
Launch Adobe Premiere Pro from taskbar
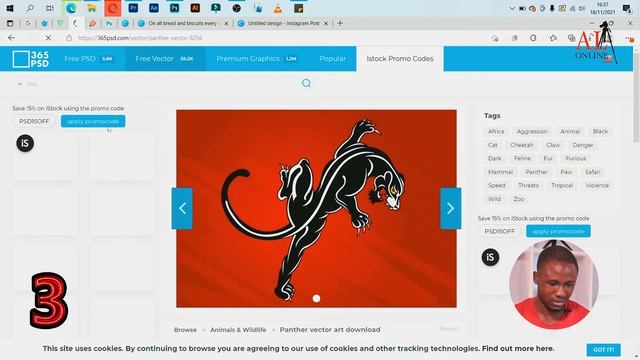click(133, 8)
